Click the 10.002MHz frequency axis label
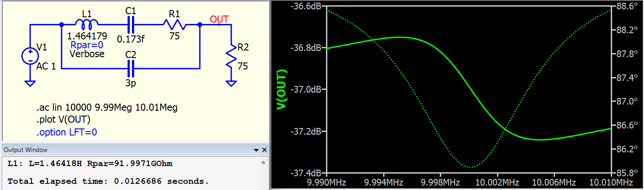Image resolution: width=644 pixels, height=190 pixels. (x=497, y=182)
